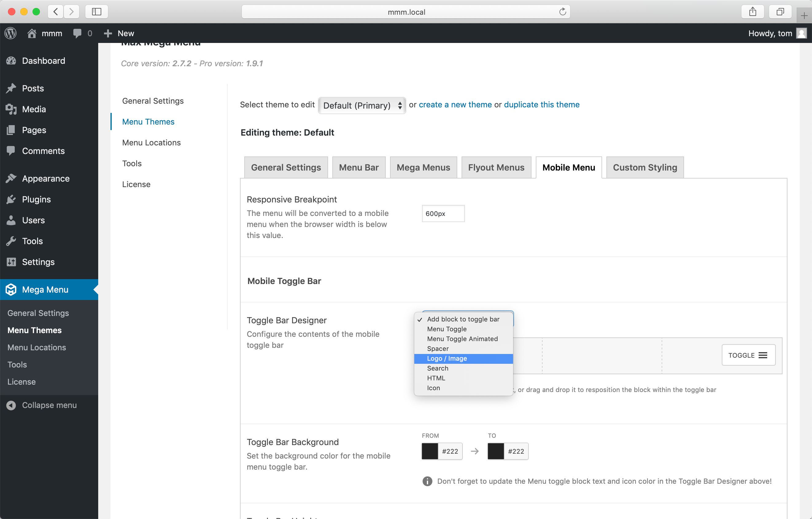Image resolution: width=812 pixels, height=519 pixels.
Task: Click the Plugins plug icon
Action: pyautogui.click(x=11, y=199)
